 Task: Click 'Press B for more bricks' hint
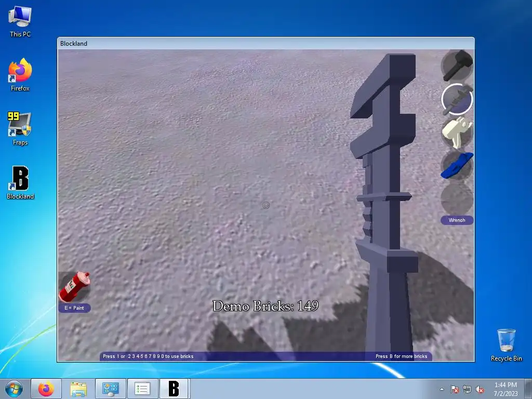[402, 356]
